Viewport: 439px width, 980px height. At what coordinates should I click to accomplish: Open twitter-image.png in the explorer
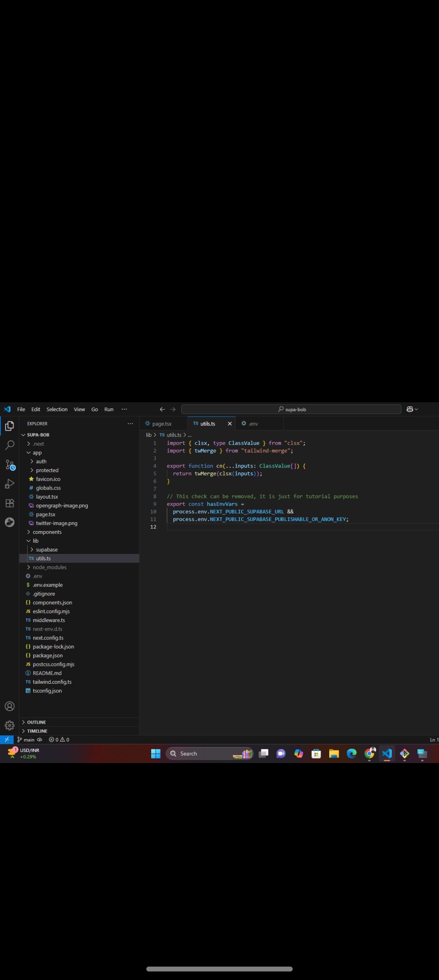click(x=57, y=523)
